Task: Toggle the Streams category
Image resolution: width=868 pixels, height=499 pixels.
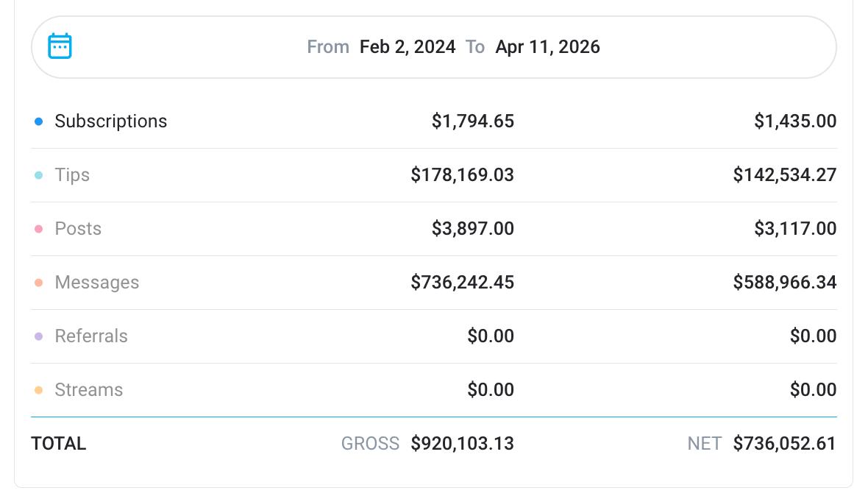Action: [88, 390]
